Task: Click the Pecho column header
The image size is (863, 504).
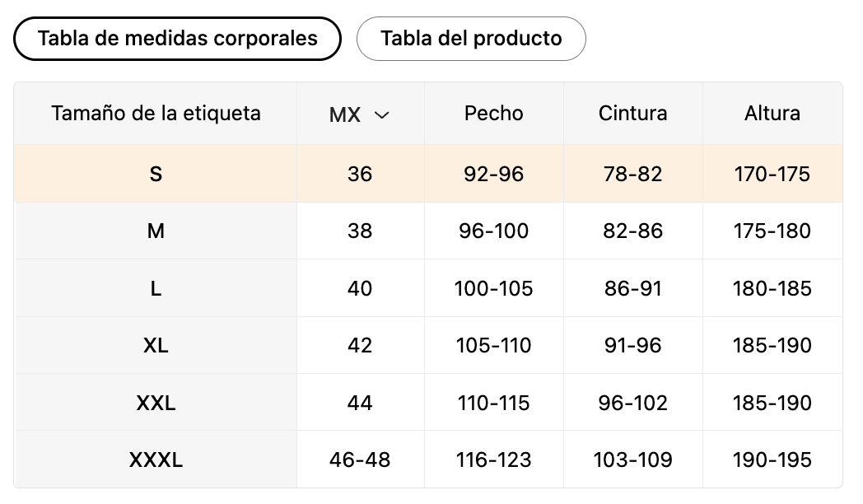Action: tap(494, 114)
